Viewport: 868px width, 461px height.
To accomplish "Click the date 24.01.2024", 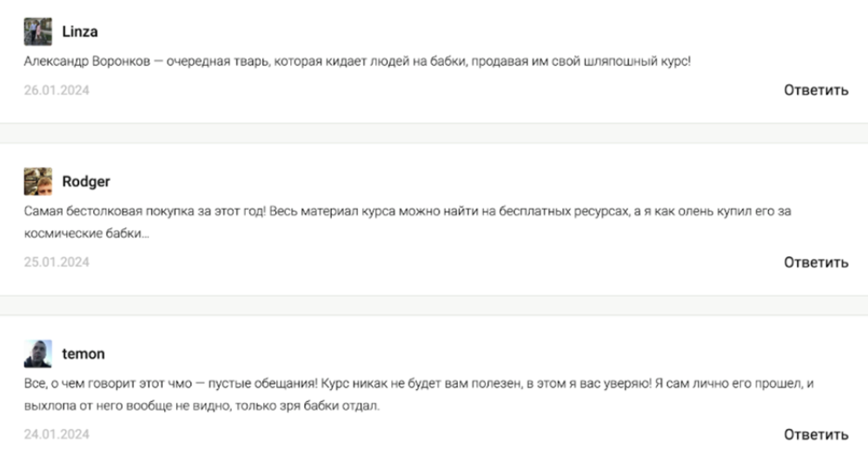I will (56, 434).
